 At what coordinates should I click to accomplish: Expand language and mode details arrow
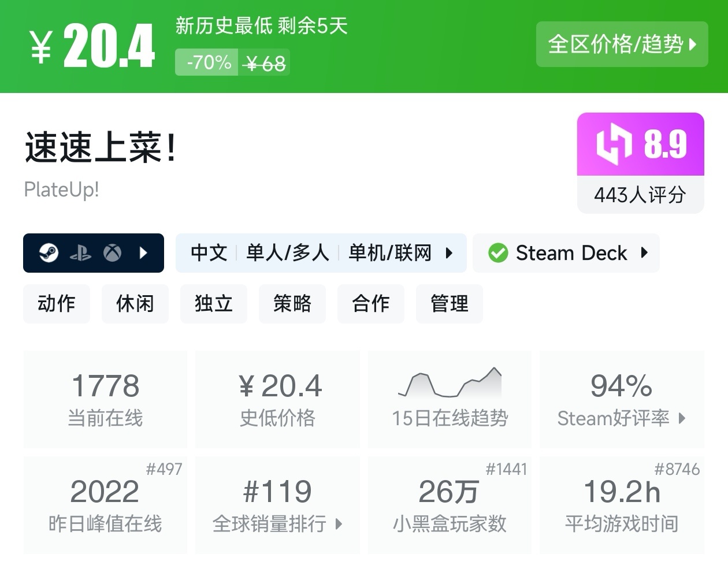[x=449, y=253]
